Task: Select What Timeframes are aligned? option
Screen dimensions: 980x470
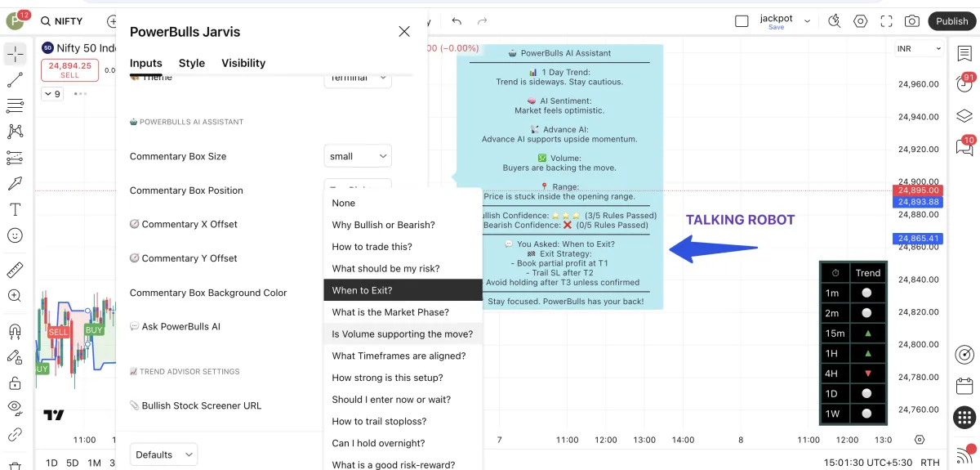Action: pyautogui.click(x=403, y=356)
